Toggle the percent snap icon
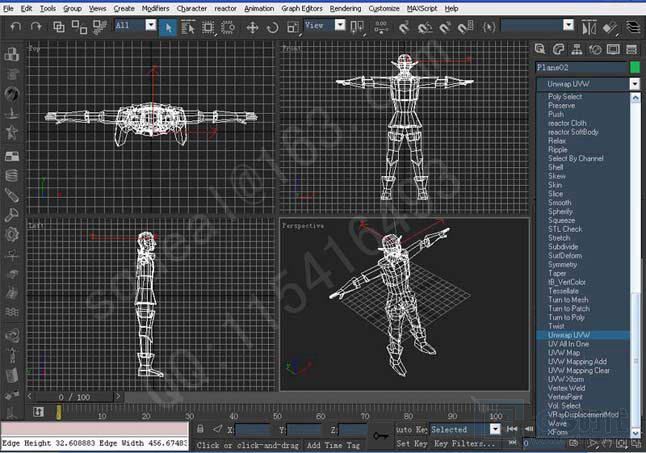The image size is (646, 453). click(445, 28)
